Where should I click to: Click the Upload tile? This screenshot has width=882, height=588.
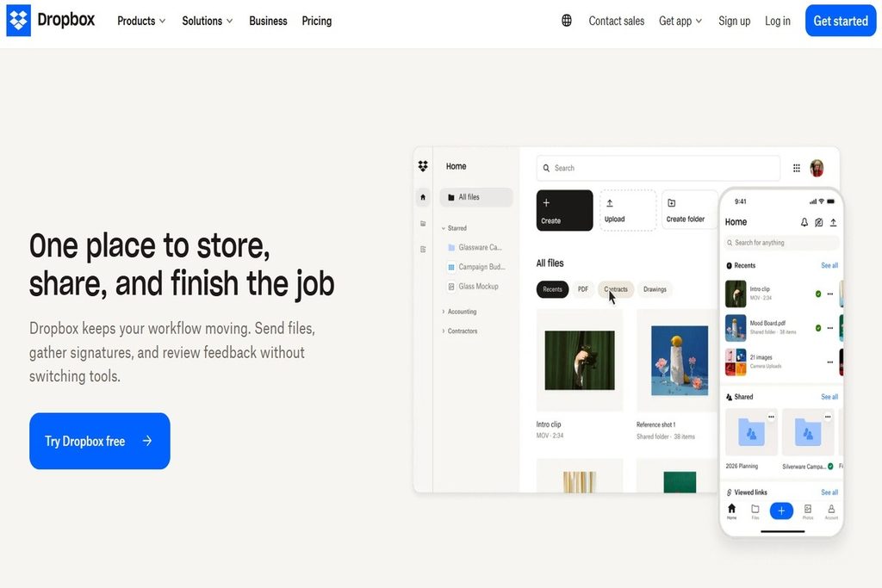[x=628, y=210]
